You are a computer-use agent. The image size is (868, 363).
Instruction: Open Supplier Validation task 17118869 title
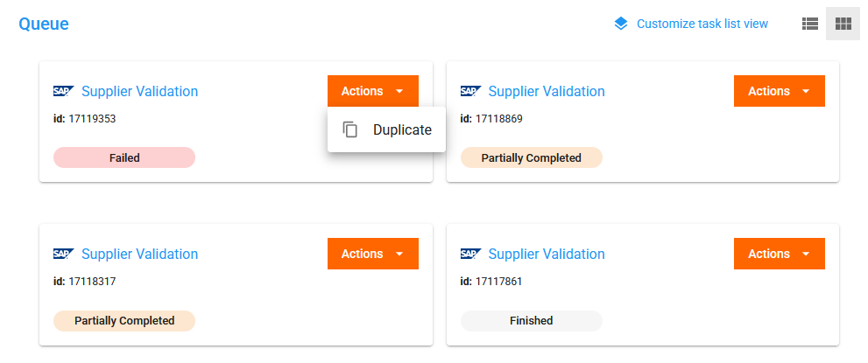click(547, 91)
